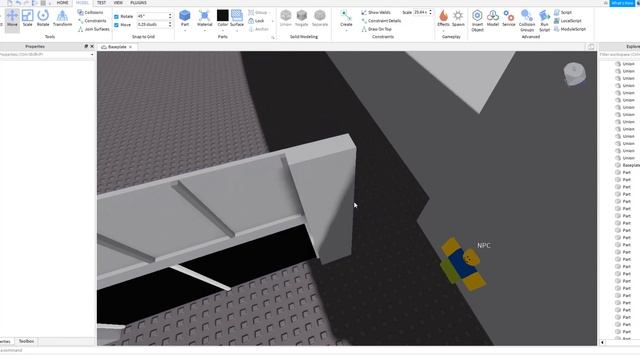Open the TEST ribbon tab
This screenshot has height=360, width=640.
[101, 3]
